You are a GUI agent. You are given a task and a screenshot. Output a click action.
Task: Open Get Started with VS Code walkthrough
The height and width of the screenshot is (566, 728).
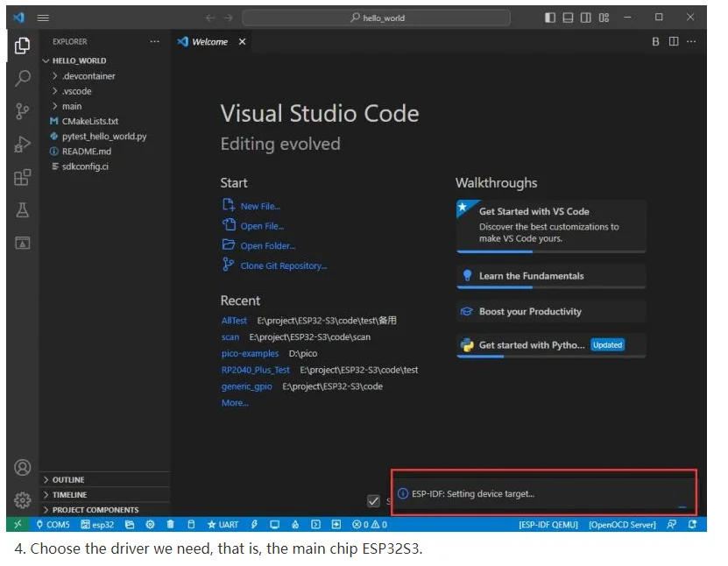click(x=551, y=227)
